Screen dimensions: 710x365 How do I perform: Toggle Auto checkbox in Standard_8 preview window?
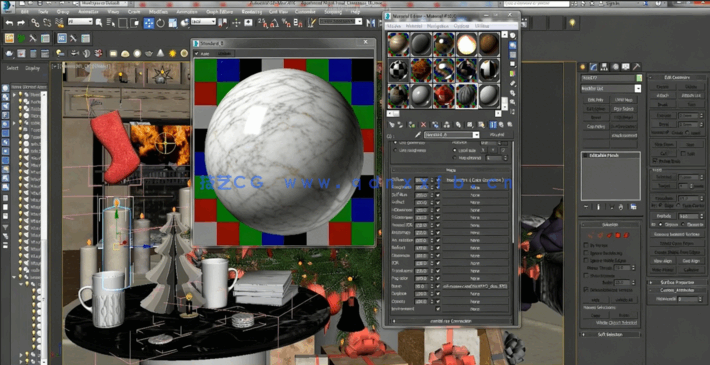[x=197, y=53]
